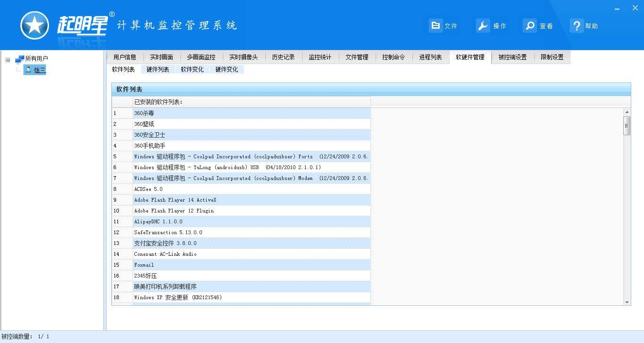Open the 被控端设置 tab

tap(512, 57)
